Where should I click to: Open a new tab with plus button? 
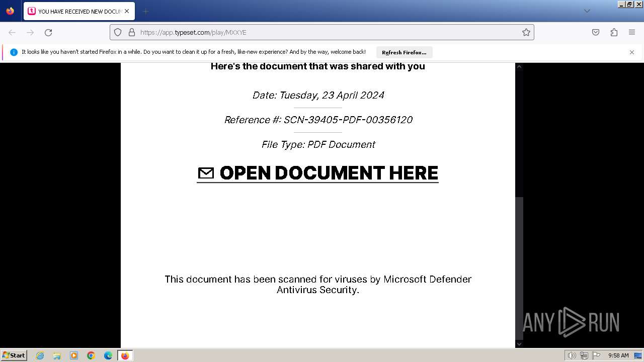(x=145, y=11)
